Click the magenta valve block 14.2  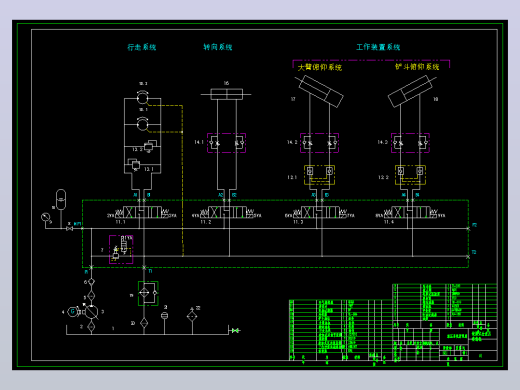[x=319, y=143]
